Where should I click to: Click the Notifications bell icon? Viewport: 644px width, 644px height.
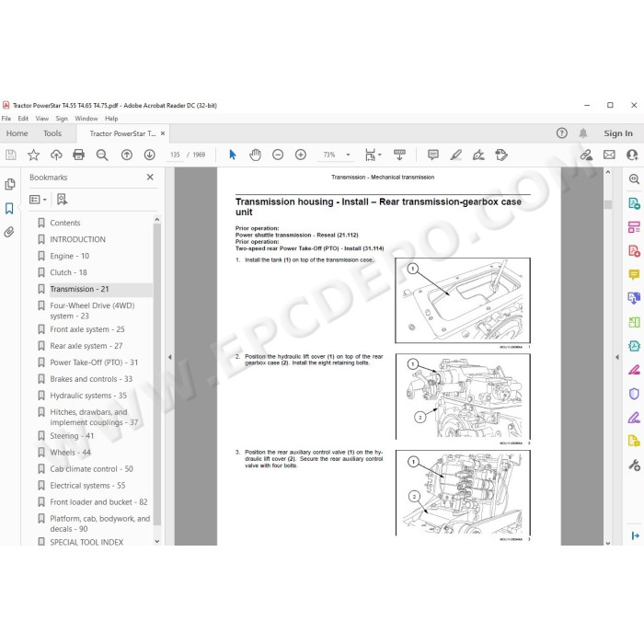582,133
